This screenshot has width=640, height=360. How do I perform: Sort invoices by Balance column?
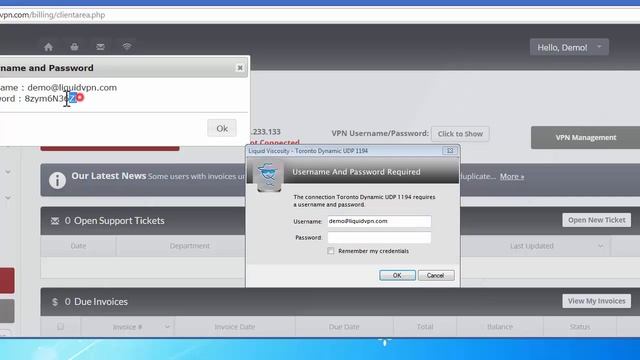click(x=500, y=327)
